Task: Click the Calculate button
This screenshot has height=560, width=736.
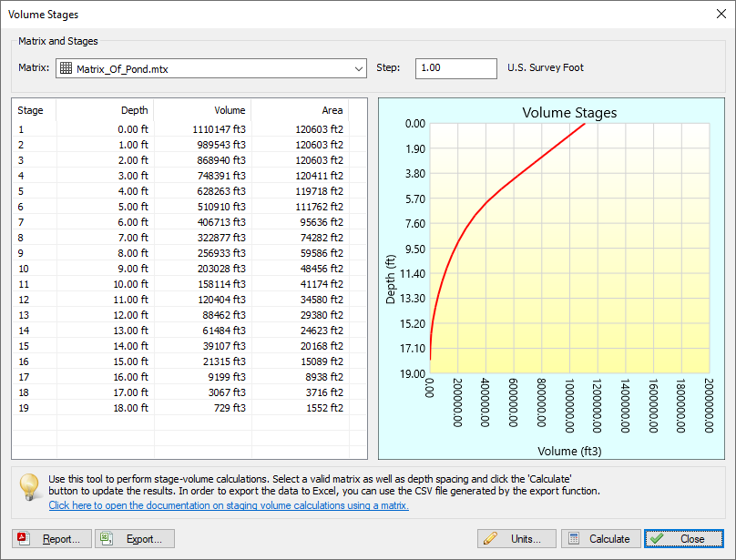Action: coord(601,538)
